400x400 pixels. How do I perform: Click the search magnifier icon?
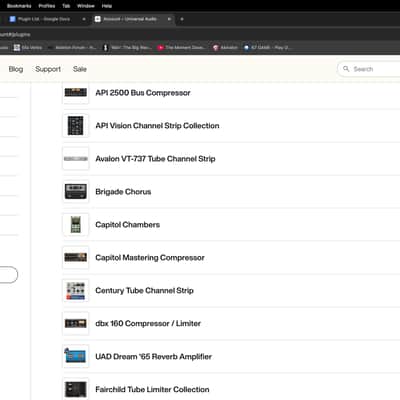pos(346,69)
